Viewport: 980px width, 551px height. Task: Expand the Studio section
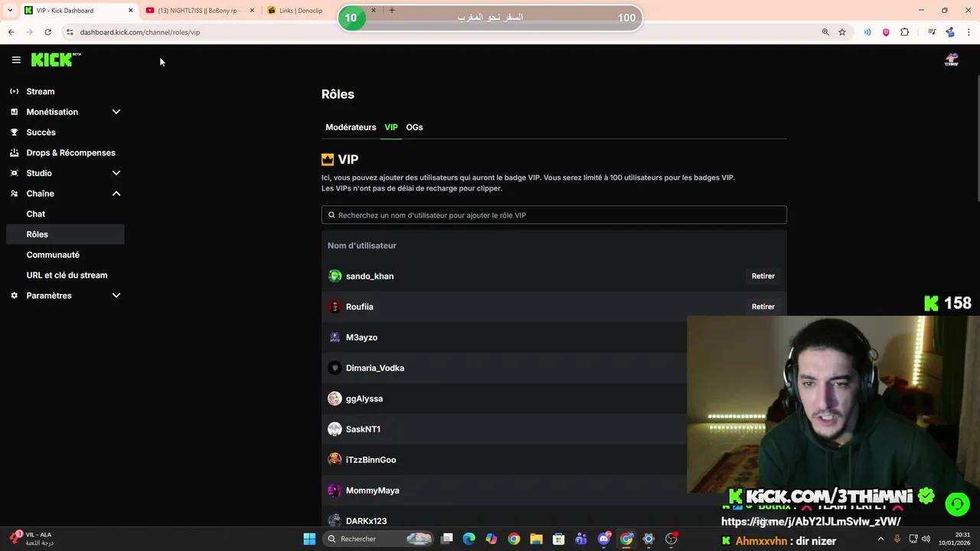(116, 173)
